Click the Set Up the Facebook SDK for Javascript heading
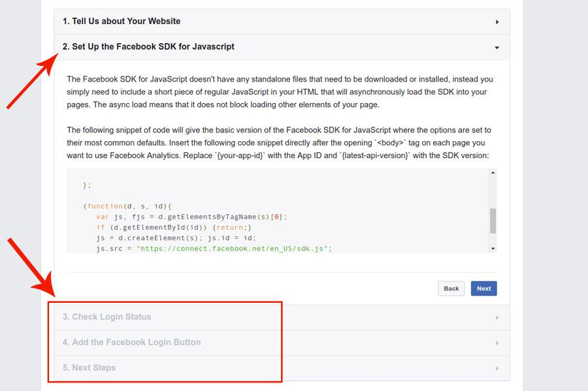 [x=148, y=47]
